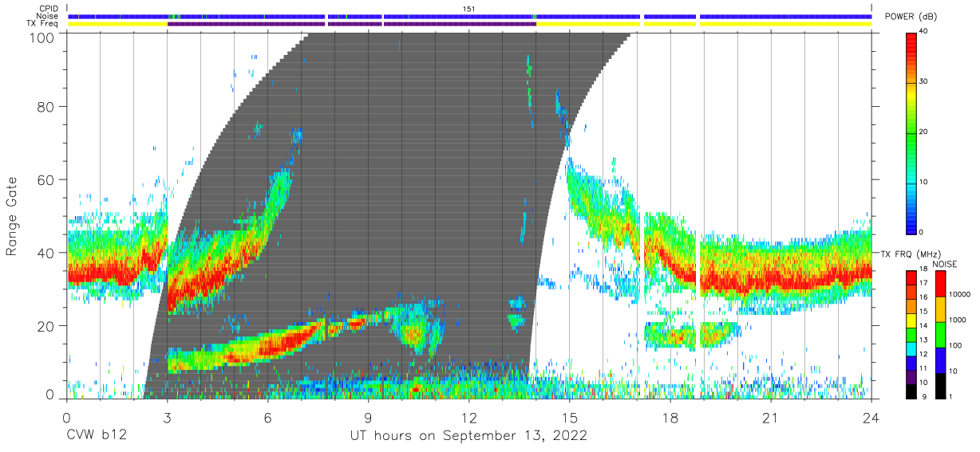Screen dimensions: 980x452
Task: Click the 1000 tick on NOISE legend
Action: (958, 320)
